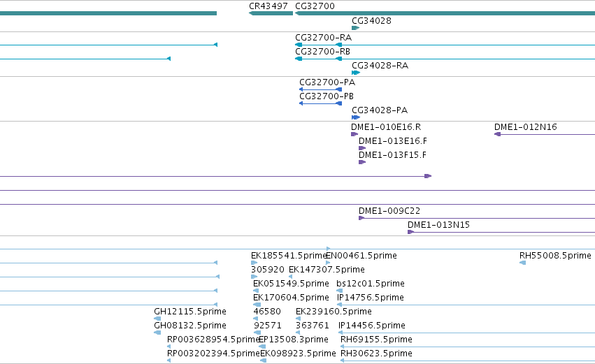Click the DME1-013N15 feature label
This screenshot has width=595, height=364.
(x=438, y=225)
